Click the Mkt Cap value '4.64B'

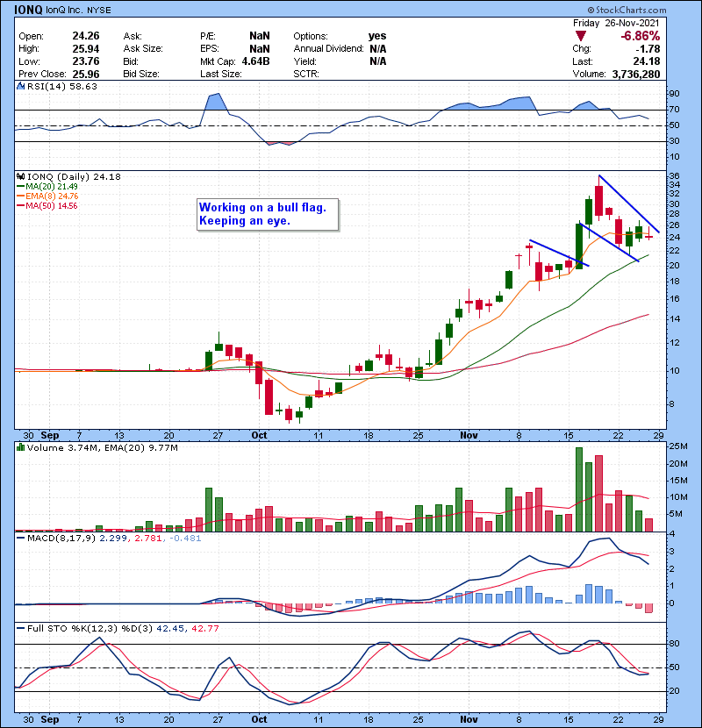(x=256, y=61)
